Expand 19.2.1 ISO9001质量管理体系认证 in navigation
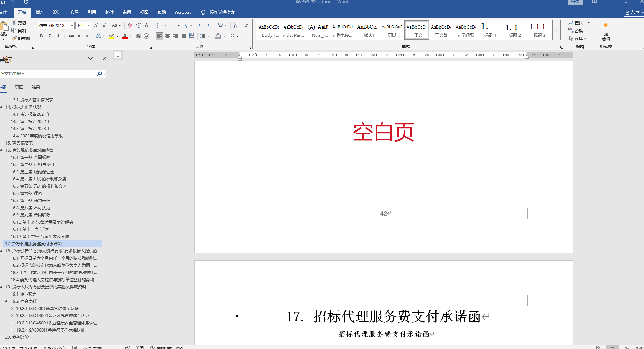Viewport: 644px width, 349px height. tap(12, 309)
